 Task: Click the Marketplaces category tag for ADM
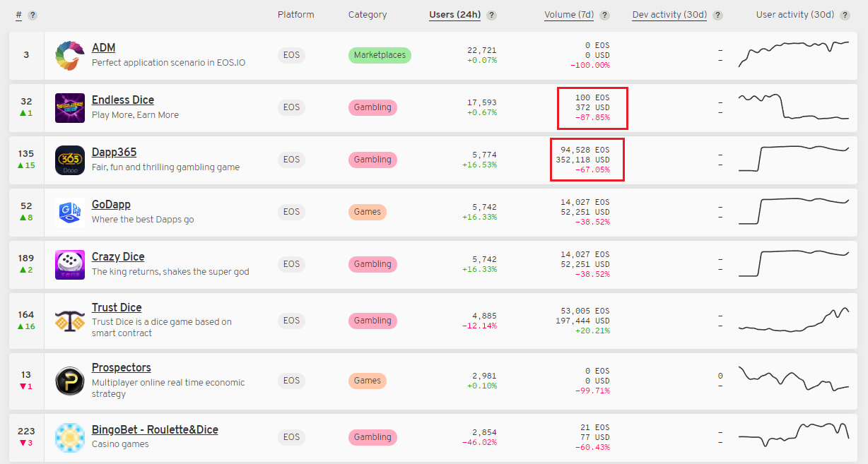[x=380, y=55]
